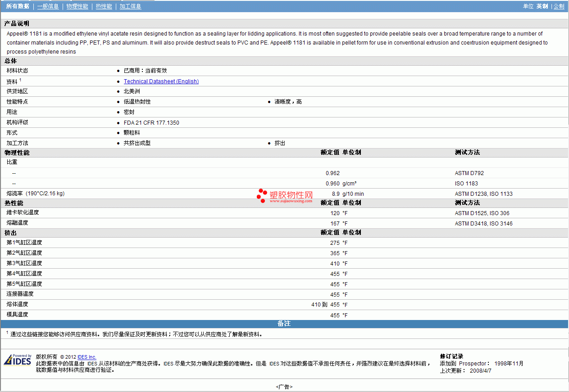569x392 pixels.
Task: Click the 产品说明 section heading
Action: pos(17,23)
